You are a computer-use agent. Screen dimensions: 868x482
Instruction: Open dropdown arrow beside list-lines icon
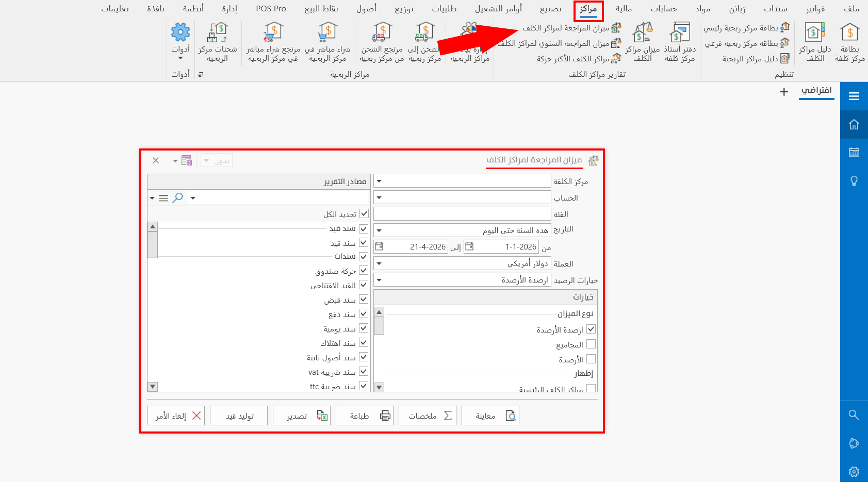pyautogui.click(x=152, y=198)
